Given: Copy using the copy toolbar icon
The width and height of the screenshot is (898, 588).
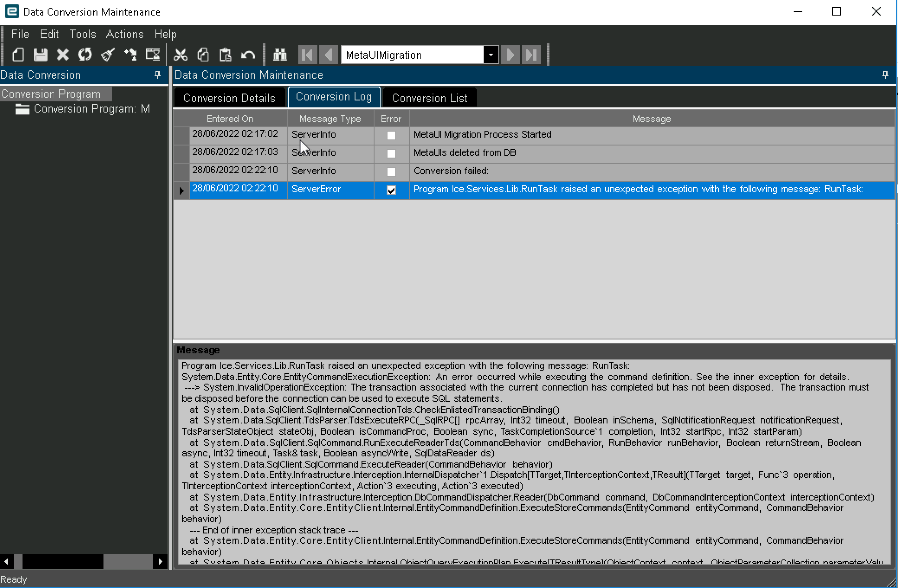Looking at the screenshot, I should 203,55.
